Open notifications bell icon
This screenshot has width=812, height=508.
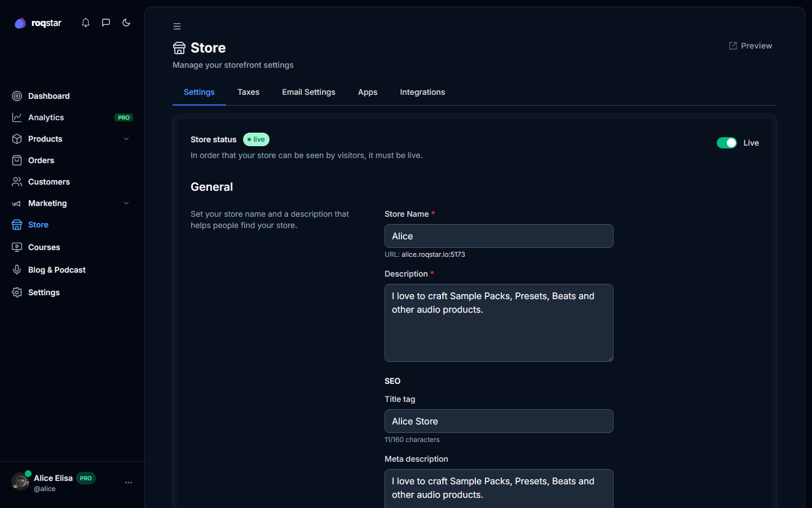pyautogui.click(x=86, y=23)
